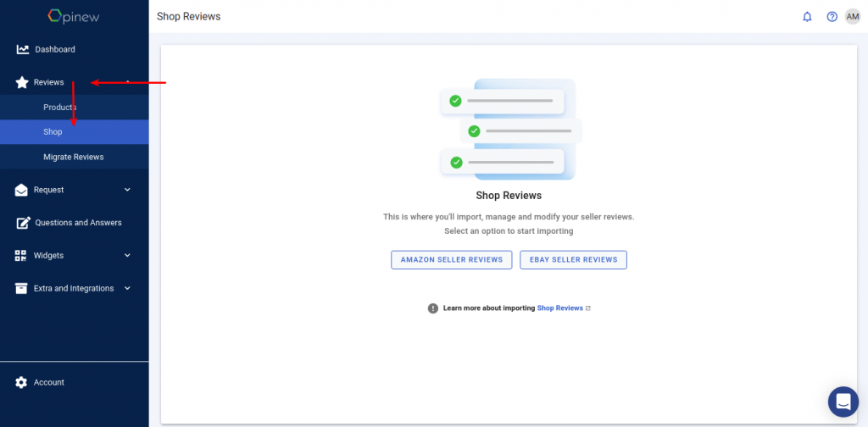Open the Widgets menu item
Viewport: 868px width, 427px height.
75,256
